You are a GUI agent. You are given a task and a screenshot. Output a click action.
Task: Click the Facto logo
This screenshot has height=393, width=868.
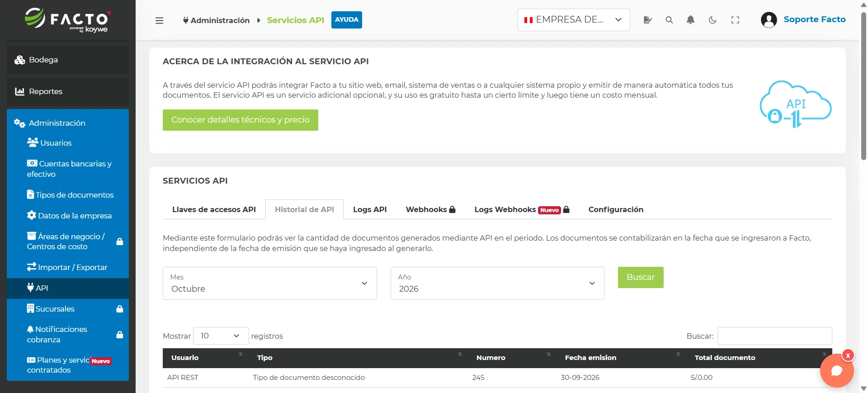click(67, 20)
